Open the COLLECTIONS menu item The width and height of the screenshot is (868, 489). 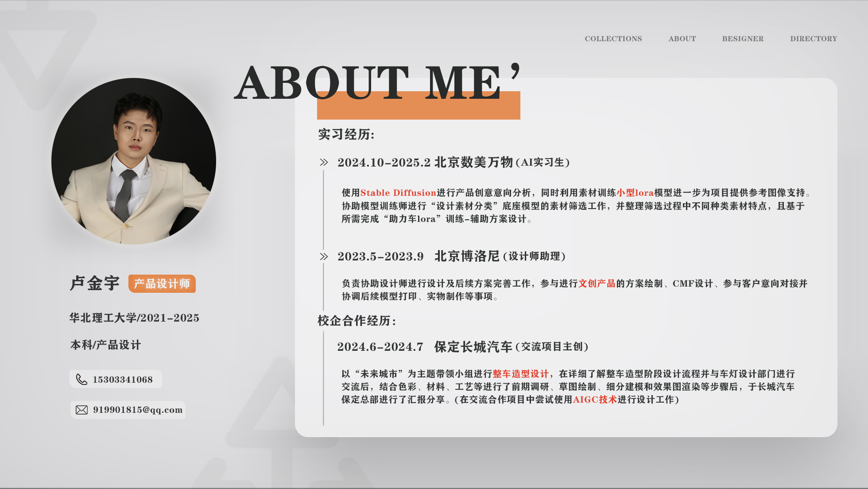pyautogui.click(x=613, y=39)
